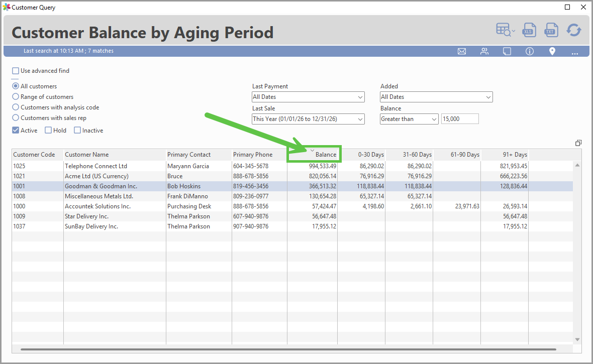
Task: Sort by Customer Name column header
Action: tap(115, 155)
